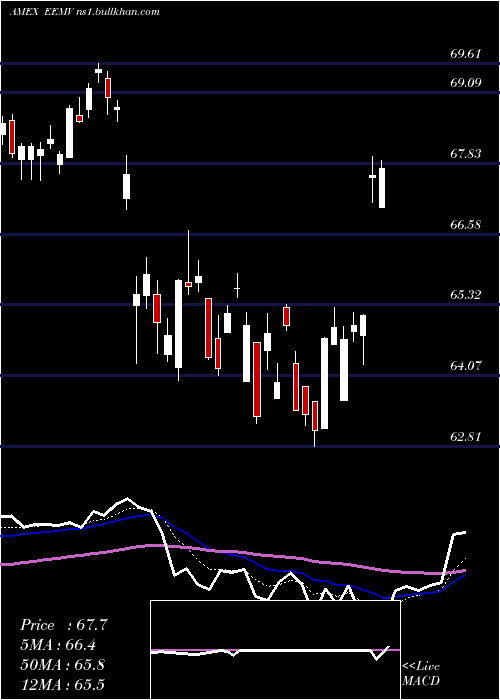Click the 62.81 price level label
This screenshot has width=500, height=700.
[466, 437]
